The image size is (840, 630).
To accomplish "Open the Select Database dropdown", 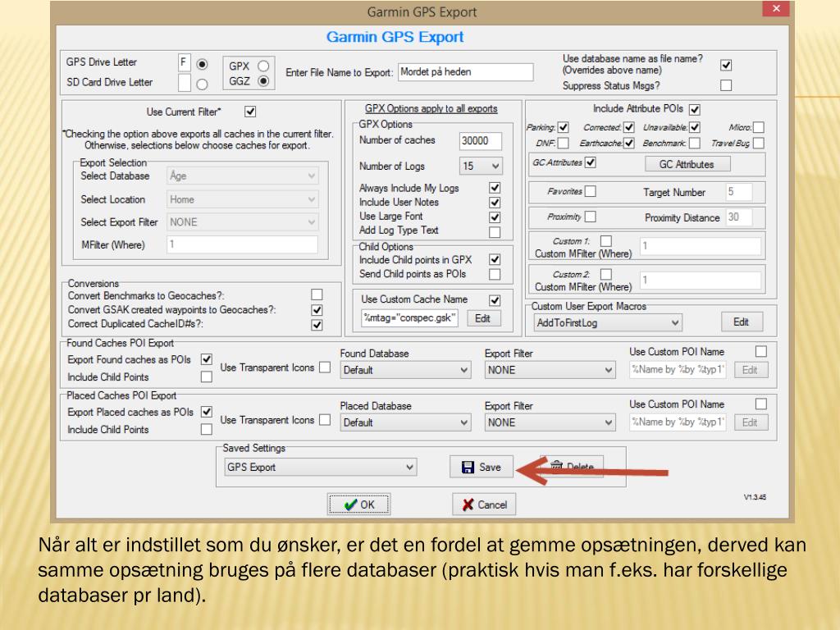I will pyautogui.click(x=243, y=176).
